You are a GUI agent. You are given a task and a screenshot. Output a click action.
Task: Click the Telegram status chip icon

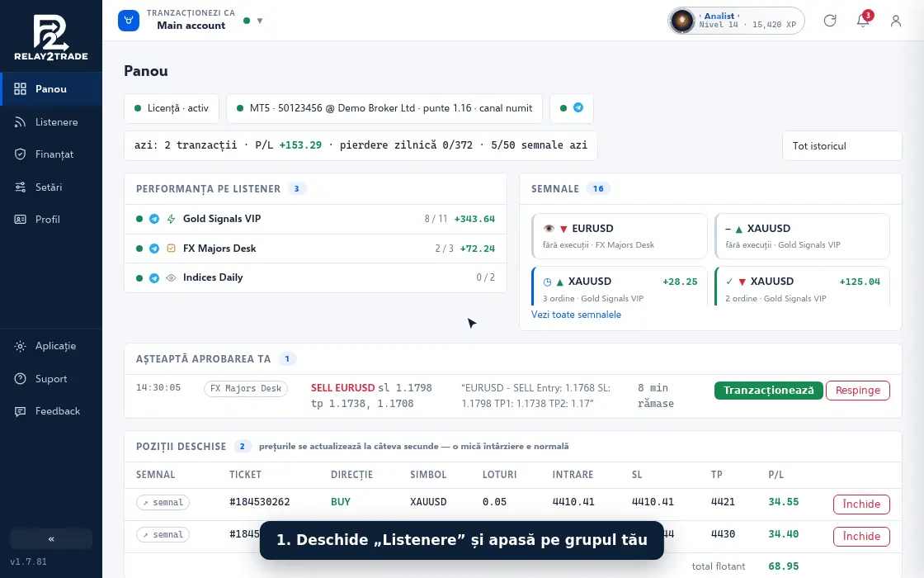point(578,108)
